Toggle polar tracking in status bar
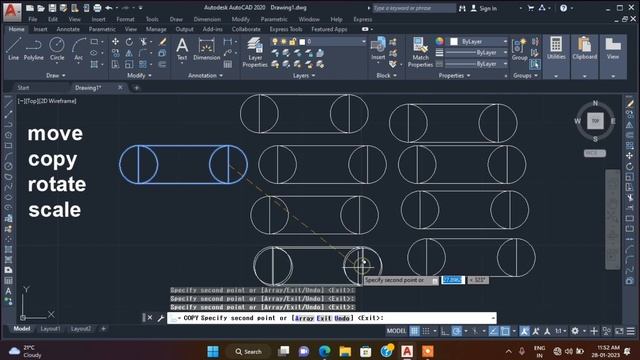This screenshot has height=360, width=640. pyautogui.click(x=457, y=331)
